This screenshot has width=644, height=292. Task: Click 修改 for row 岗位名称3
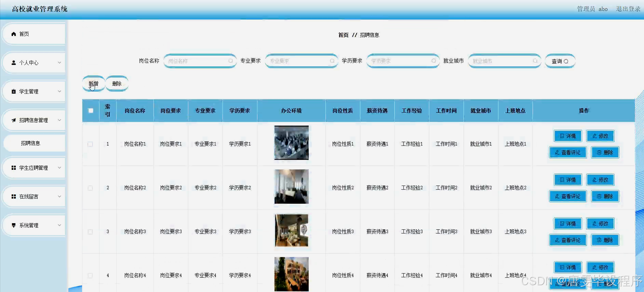click(x=600, y=224)
